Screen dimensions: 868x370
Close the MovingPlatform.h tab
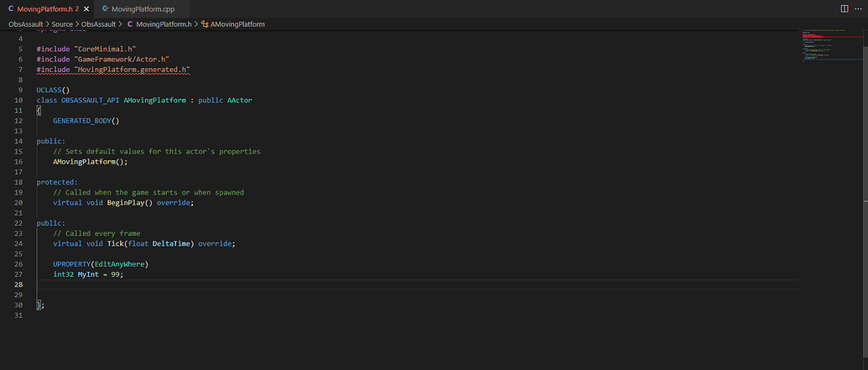86,9
